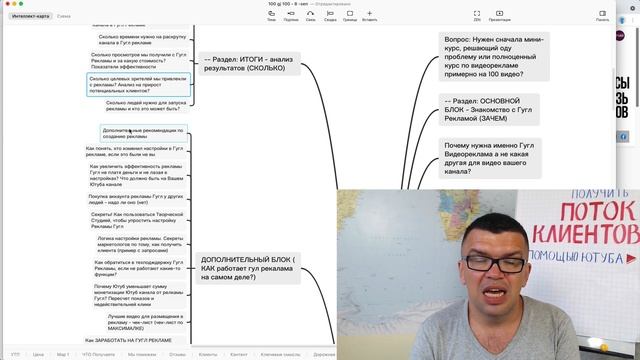The image size is (640, 360).
Task: Select the Покупка аккаунта рекламы Гугл subtopic
Action: [x=136, y=199]
